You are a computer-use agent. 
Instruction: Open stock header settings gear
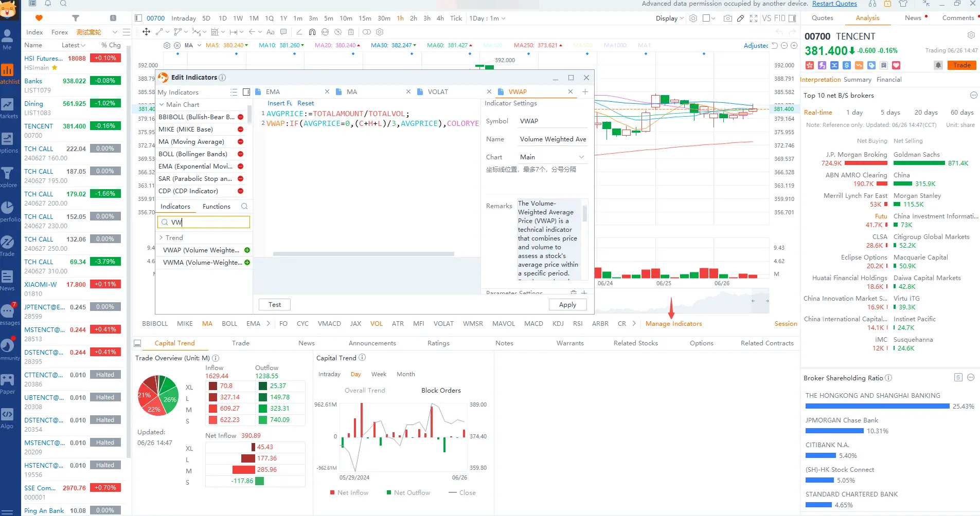(x=971, y=35)
